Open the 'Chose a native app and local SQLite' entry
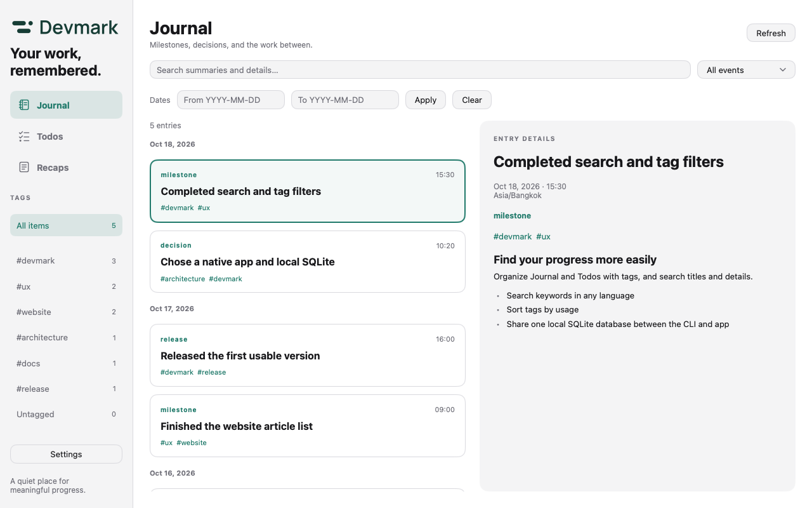The width and height of the screenshot is (812, 508). pos(308,262)
